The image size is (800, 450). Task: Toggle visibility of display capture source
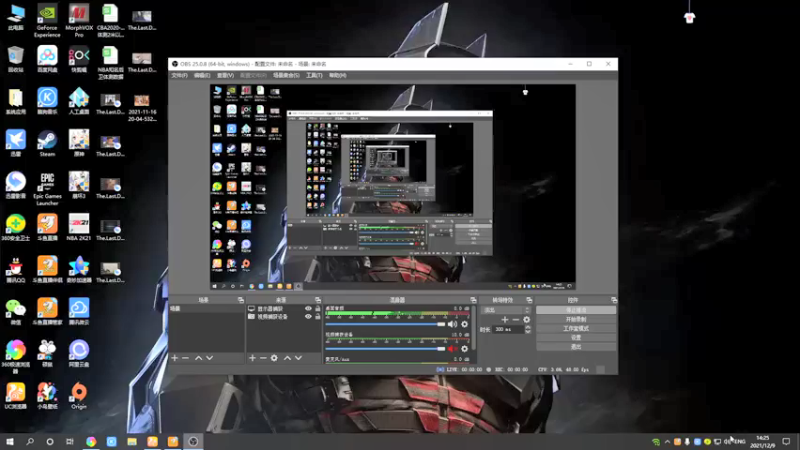pyautogui.click(x=308, y=309)
